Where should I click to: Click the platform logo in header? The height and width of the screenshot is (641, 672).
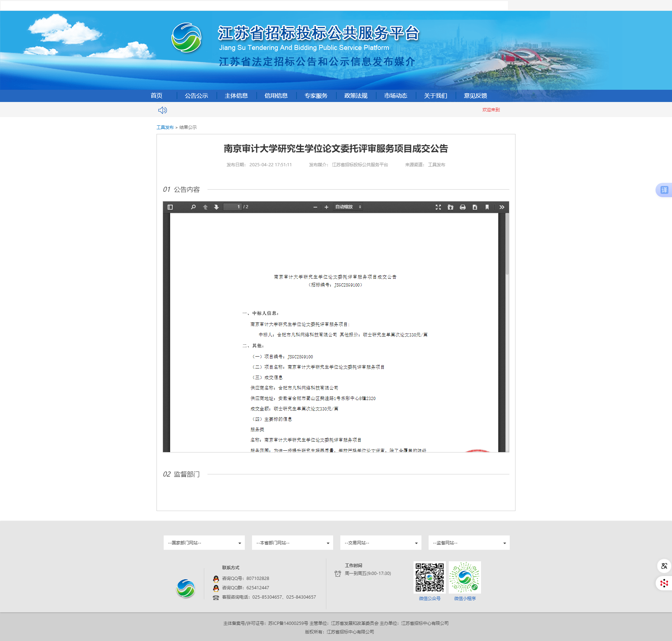(x=186, y=38)
